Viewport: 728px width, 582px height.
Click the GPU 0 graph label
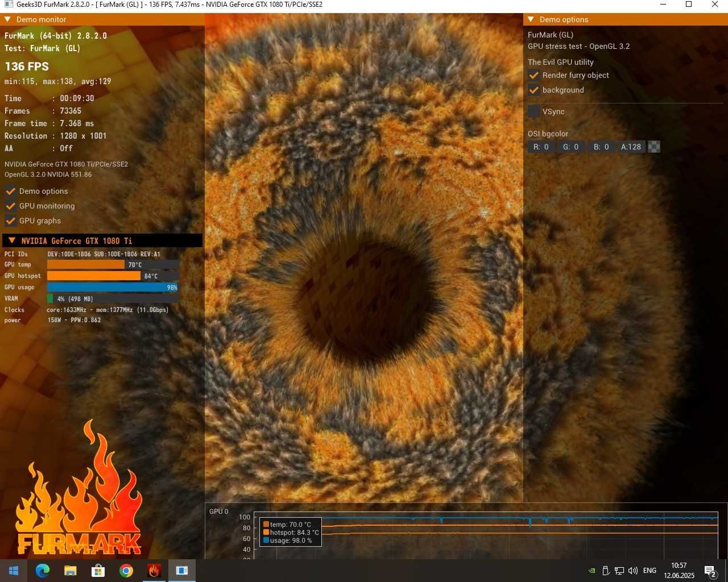click(218, 512)
